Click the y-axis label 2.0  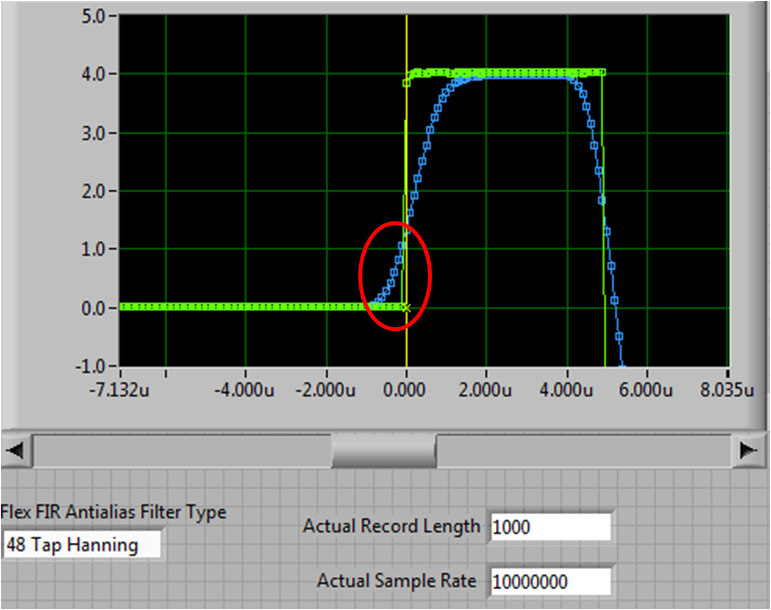point(94,191)
